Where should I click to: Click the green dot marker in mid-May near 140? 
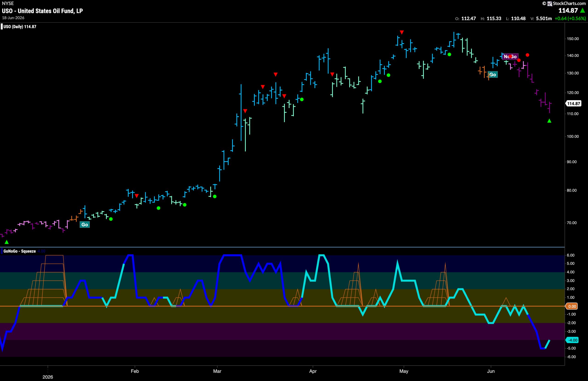coord(449,54)
